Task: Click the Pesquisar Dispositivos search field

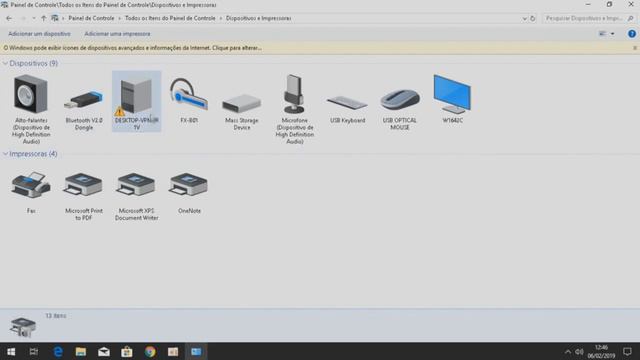Action: pyautogui.click(x=584, y=18)
